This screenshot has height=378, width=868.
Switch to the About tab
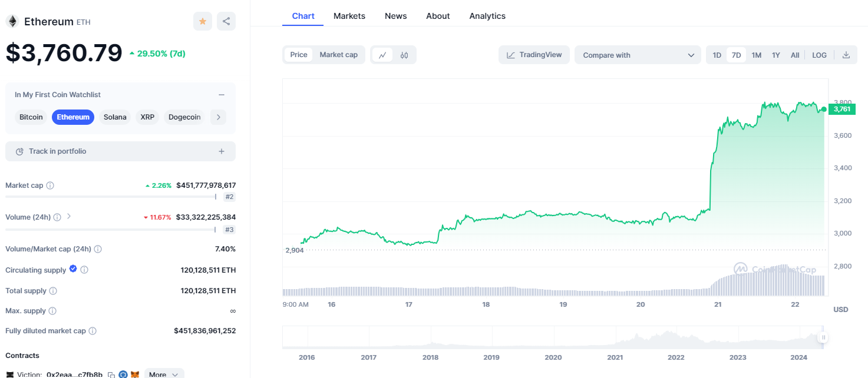[x=438, y=16]
